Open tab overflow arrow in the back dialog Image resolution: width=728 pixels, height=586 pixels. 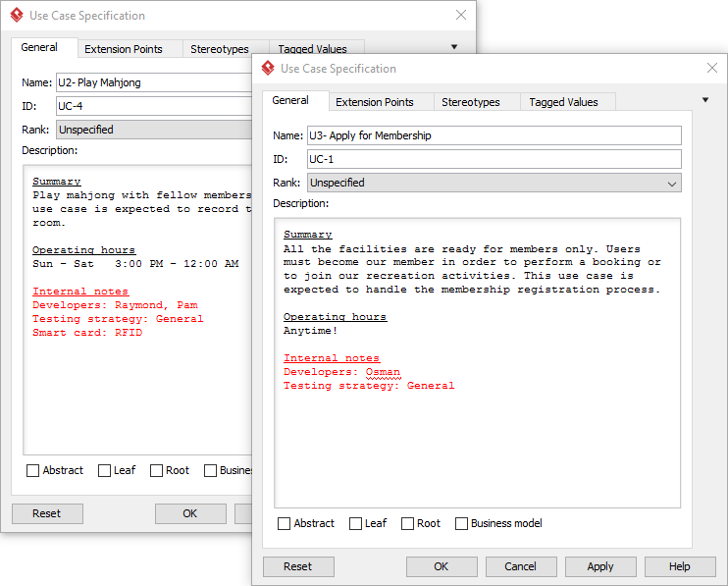coord(454,47)
